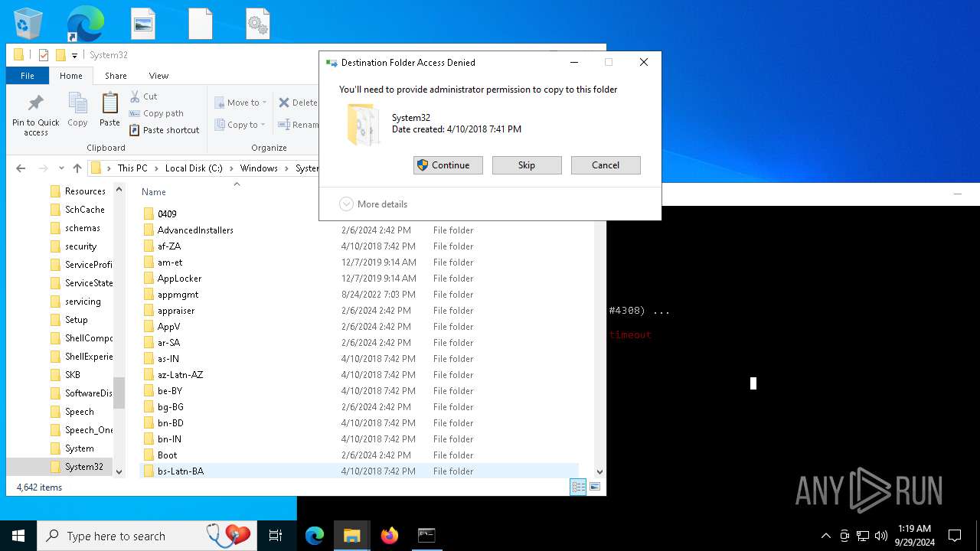Click the taskbar search box

coord(145,536)
